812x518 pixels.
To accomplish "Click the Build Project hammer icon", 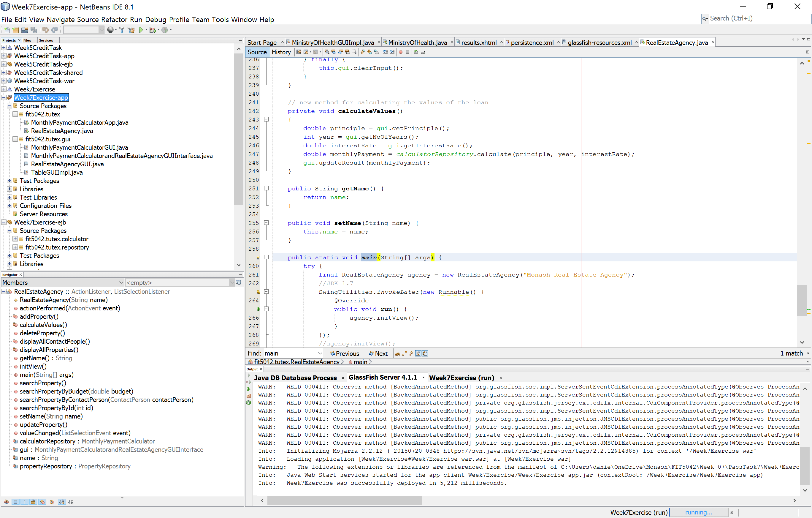I will tap(122, 30).
